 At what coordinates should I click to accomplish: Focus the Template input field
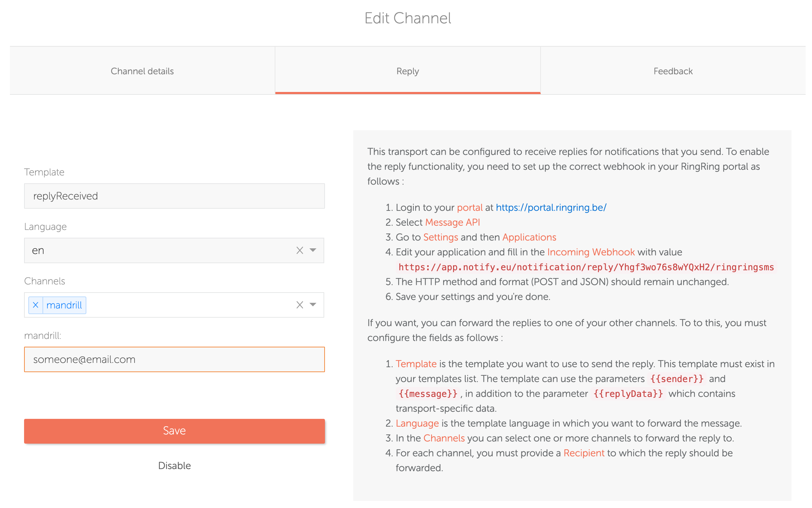tap(174, 196)
